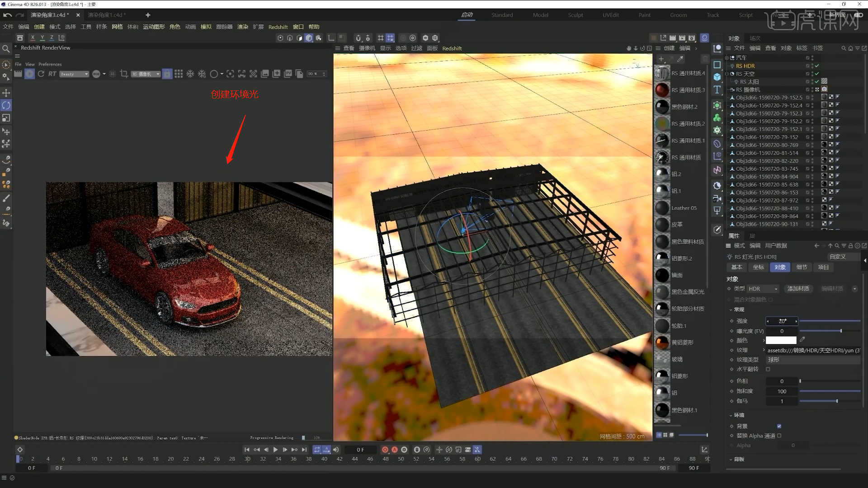Enable the 水平翻转 checkbox

pos(768,369)
